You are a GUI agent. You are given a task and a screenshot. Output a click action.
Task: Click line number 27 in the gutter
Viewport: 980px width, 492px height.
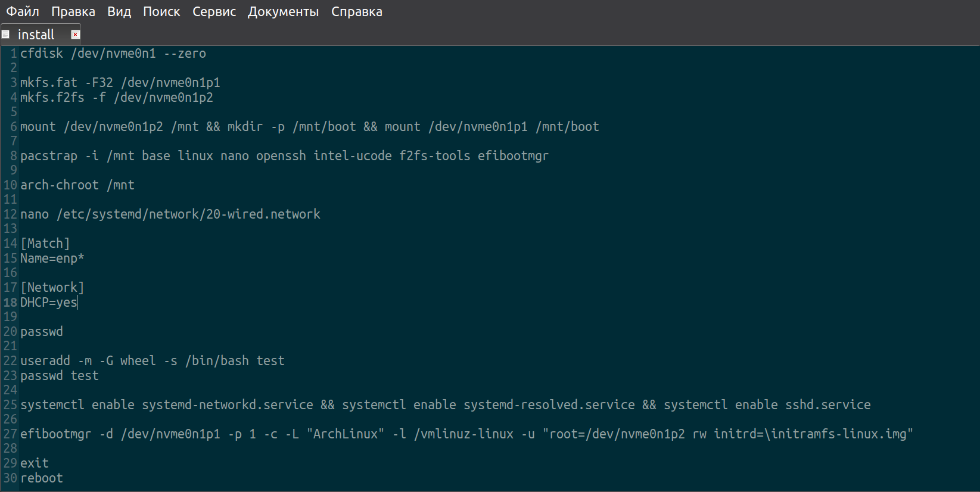coord(10,434)
